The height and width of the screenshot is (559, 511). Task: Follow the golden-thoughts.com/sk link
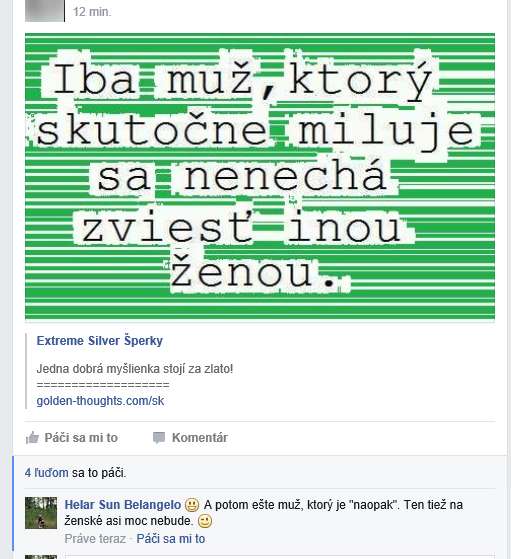pos(100,401)
